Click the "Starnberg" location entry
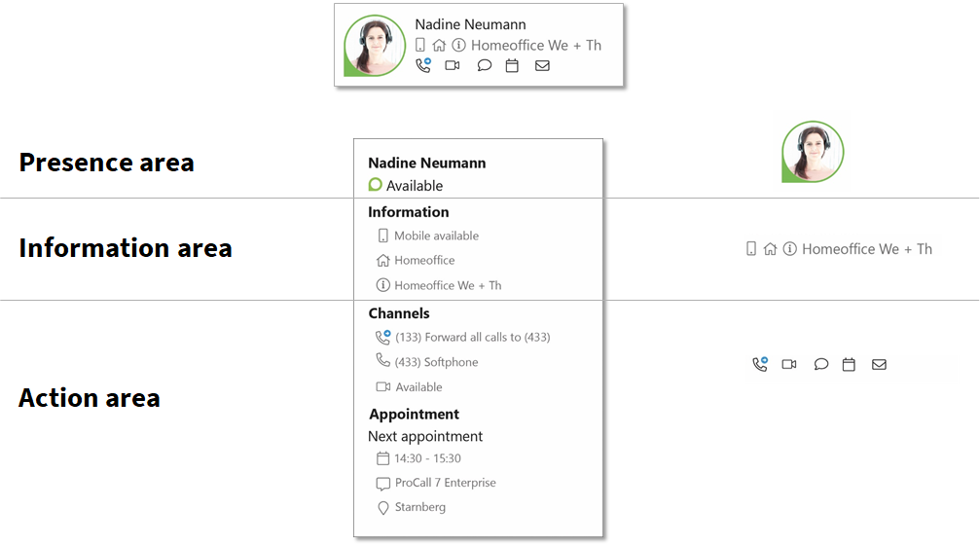The width and height of the screenshot is (980, 546). tap(419, 507)
